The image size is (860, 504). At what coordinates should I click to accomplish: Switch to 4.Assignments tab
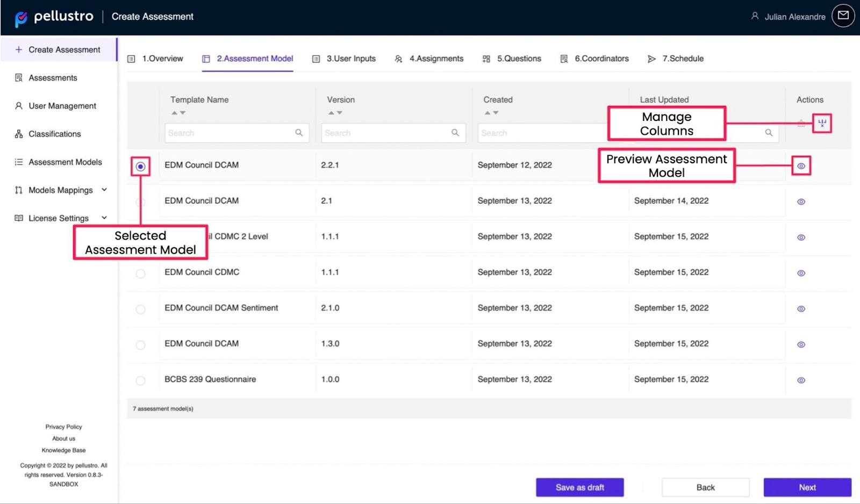(429, 59)
